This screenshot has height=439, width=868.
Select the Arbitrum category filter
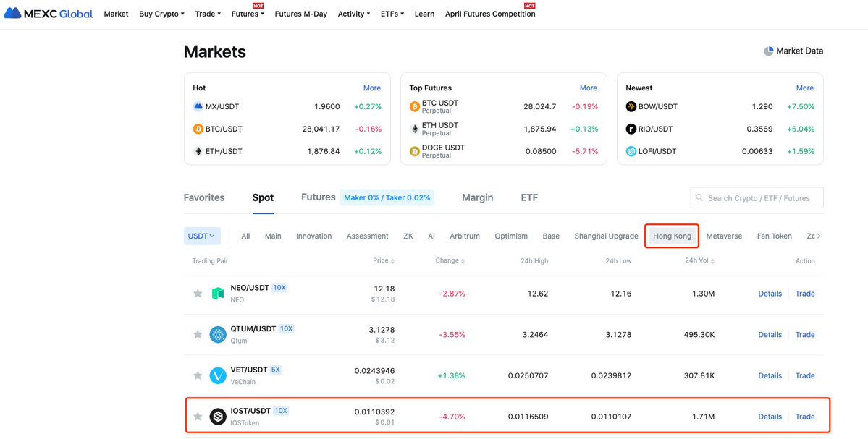click(465, 236)
